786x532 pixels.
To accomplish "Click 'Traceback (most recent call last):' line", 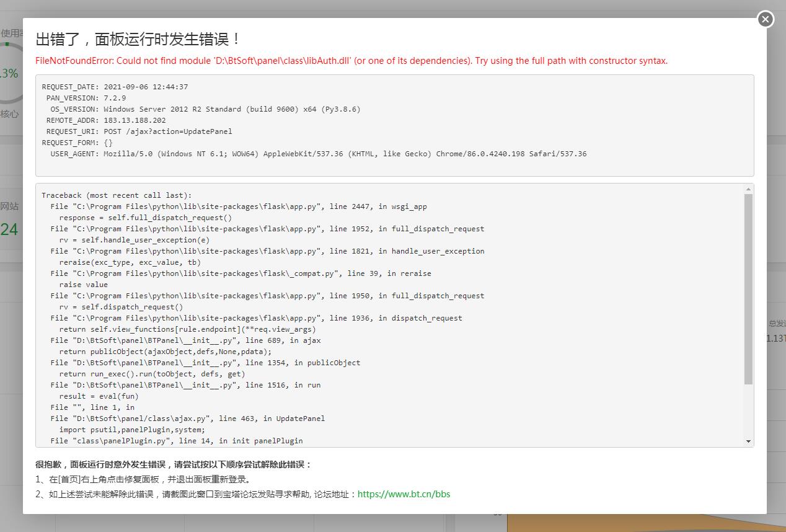I will [x=117, y=195].
